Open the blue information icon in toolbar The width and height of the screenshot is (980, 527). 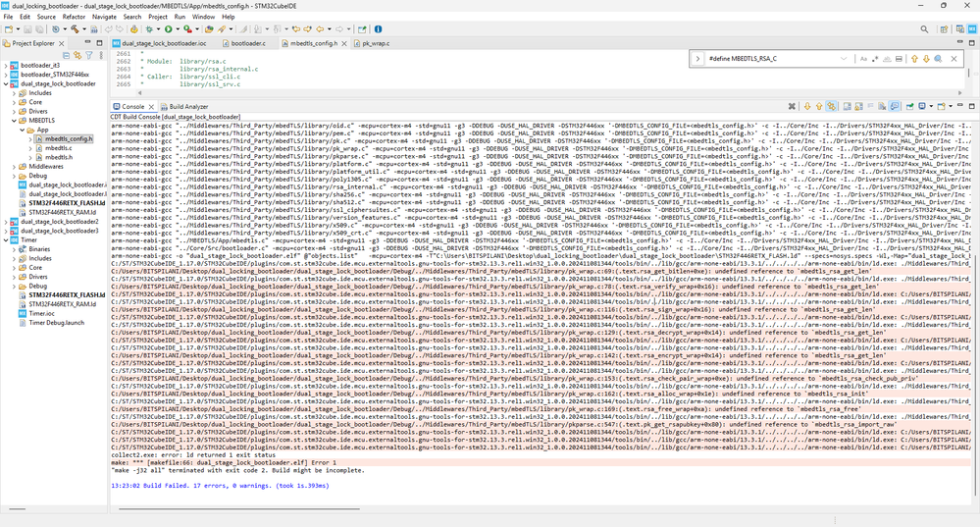pos(378,28)
